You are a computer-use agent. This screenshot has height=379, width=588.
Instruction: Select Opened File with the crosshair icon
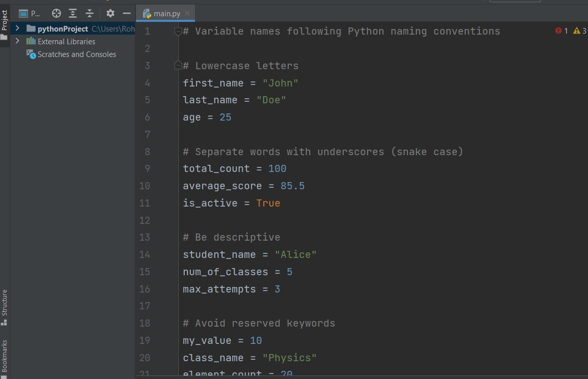(56, 13)
